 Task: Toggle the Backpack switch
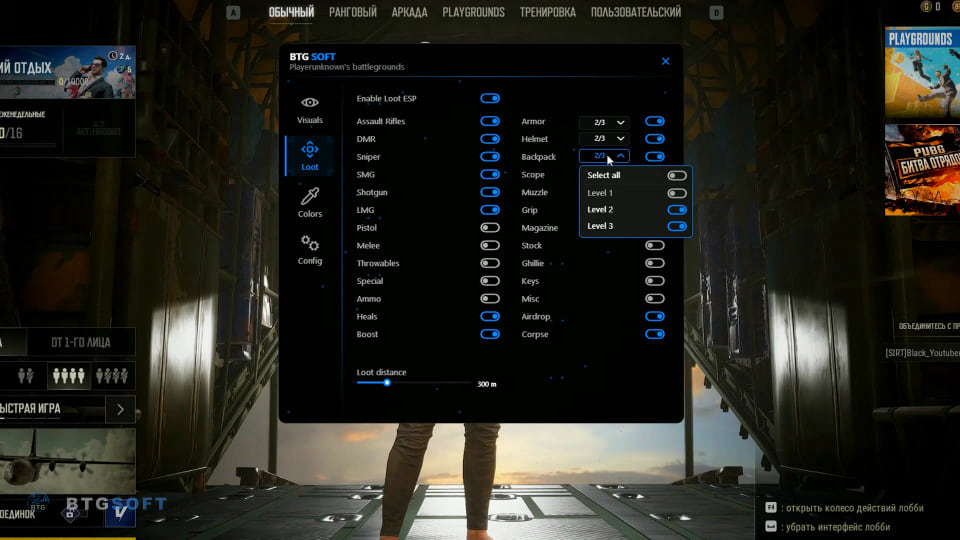click(654, 157)
